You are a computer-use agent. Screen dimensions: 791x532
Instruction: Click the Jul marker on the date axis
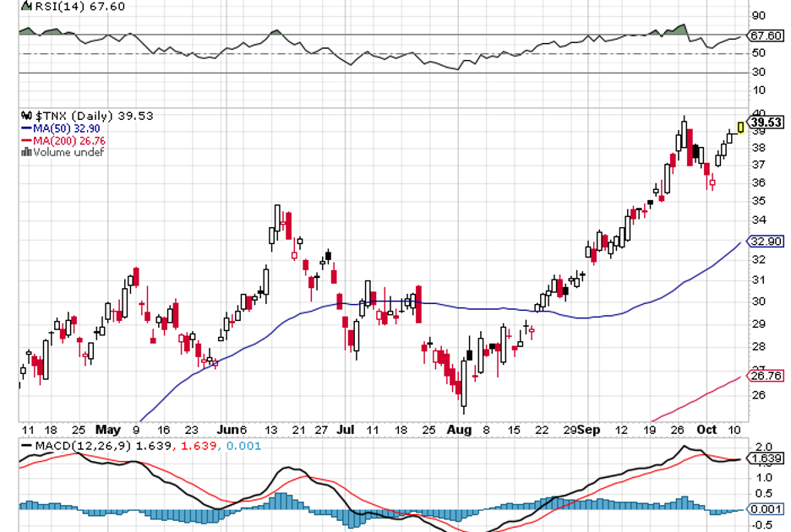click(346, 429)
